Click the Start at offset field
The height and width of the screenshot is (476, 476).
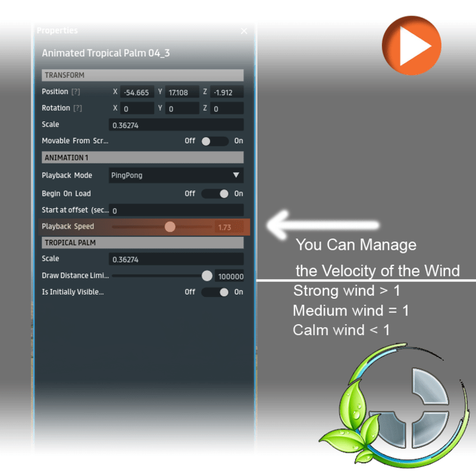click(177, 210)
